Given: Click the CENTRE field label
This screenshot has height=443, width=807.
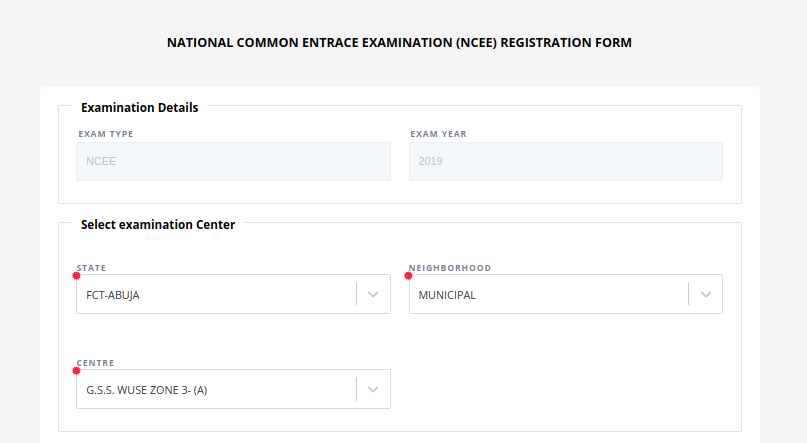Looking at the screenshot, I should pyautogui.click(x=96, y=362).
